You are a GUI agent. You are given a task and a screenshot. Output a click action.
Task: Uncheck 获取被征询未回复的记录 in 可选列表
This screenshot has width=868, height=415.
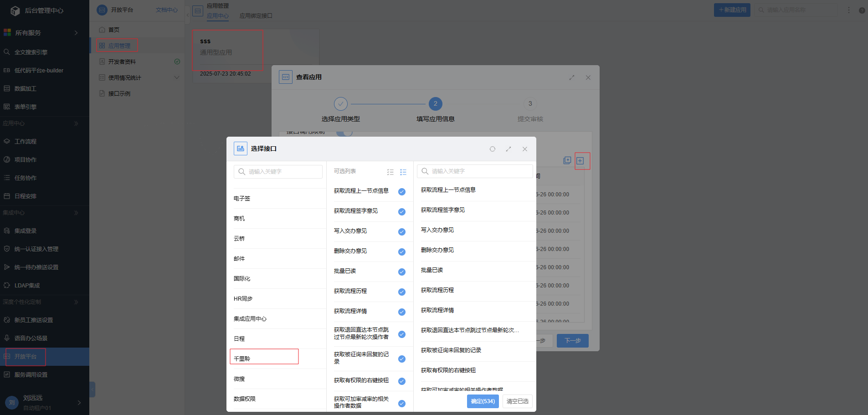pyautogui.click(x=402, y=359)
